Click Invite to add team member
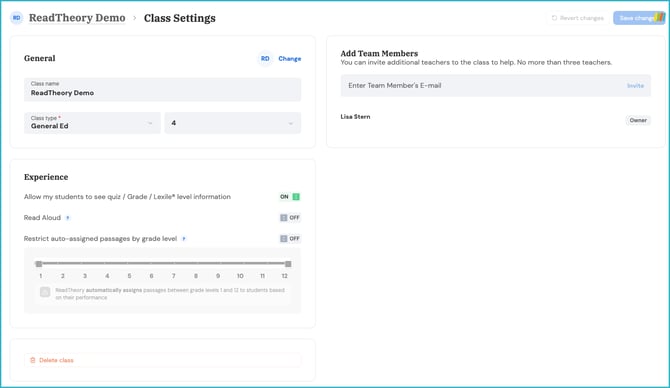 pyautogui.click(x=635, y=86)
